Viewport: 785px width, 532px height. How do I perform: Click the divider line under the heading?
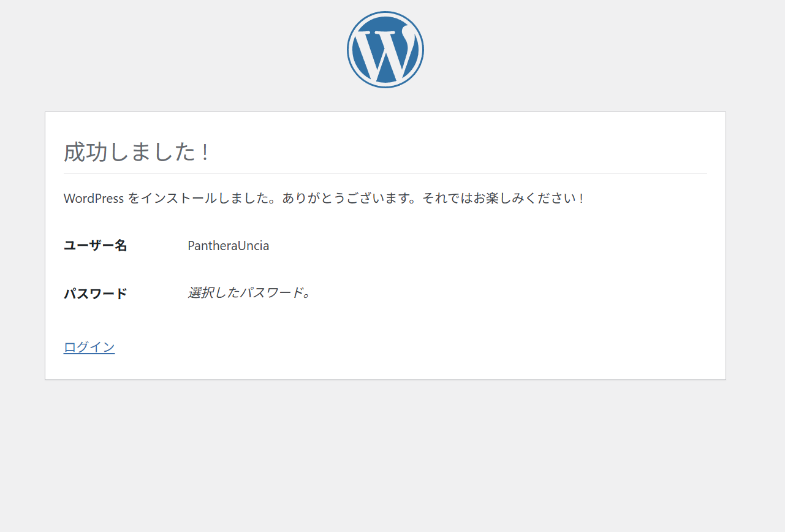(385, 173)
